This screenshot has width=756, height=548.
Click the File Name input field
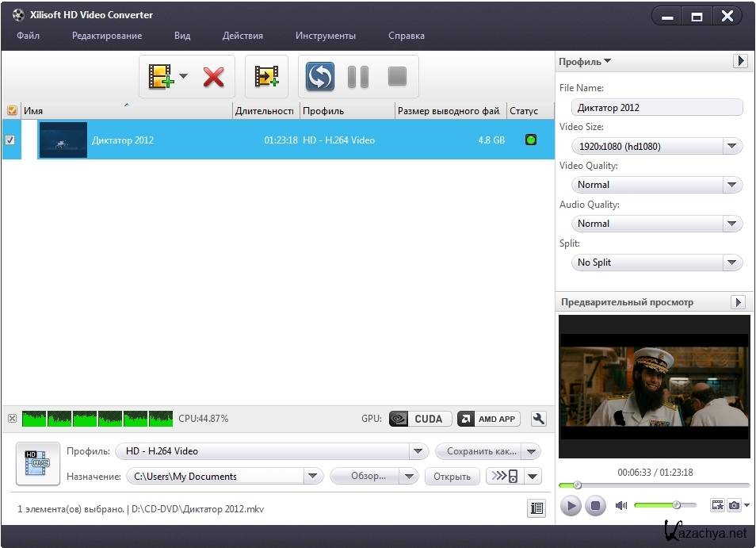coord(656,108)
